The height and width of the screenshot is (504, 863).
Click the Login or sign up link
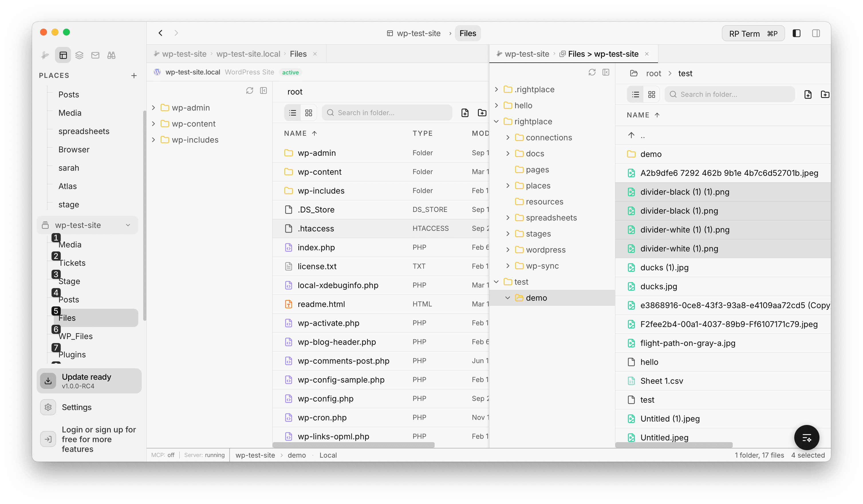pos(98,439)
